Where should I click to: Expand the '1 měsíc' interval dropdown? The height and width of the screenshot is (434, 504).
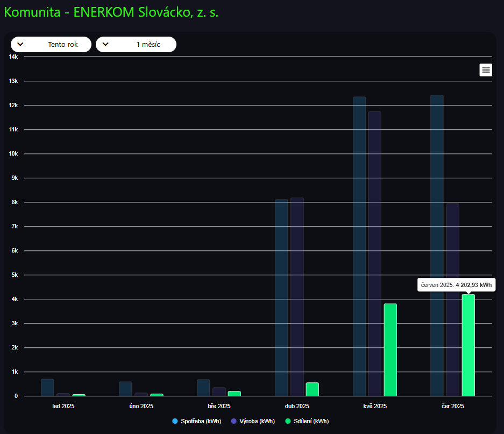pyautogui.click(x=136, y=44)
